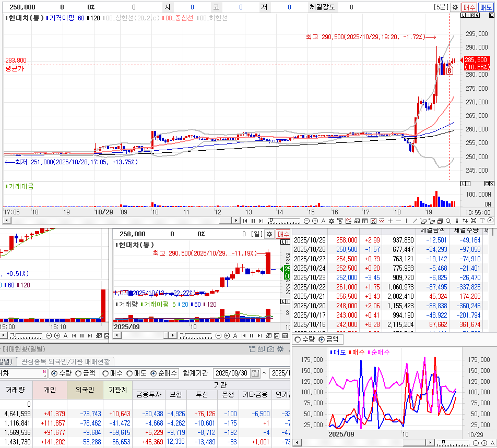Screen dimensions: 497x448
Task: Zoom out daily chart with minus icon
Action: pyautogui.click(x=218, y=335)
